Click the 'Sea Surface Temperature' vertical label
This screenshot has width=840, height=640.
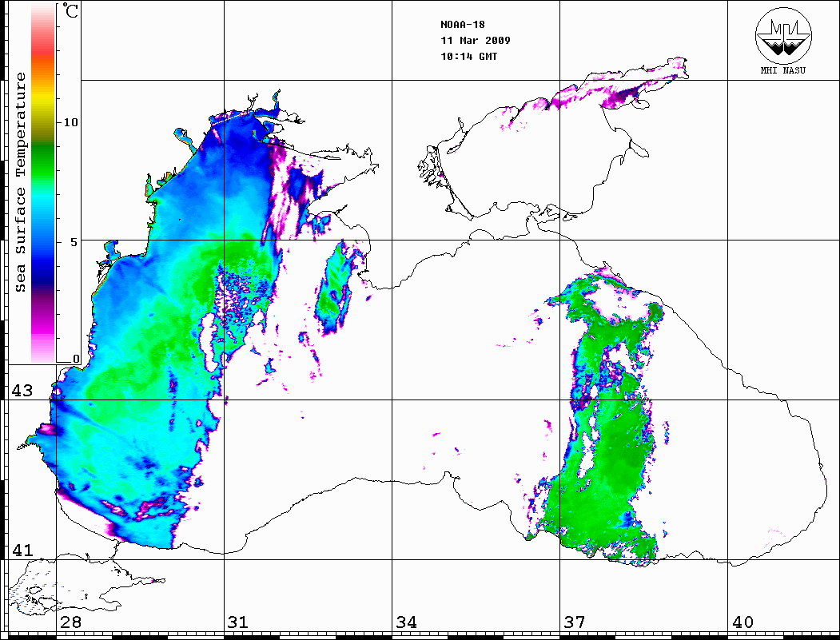pyautogui.click(x=20, y=182)
